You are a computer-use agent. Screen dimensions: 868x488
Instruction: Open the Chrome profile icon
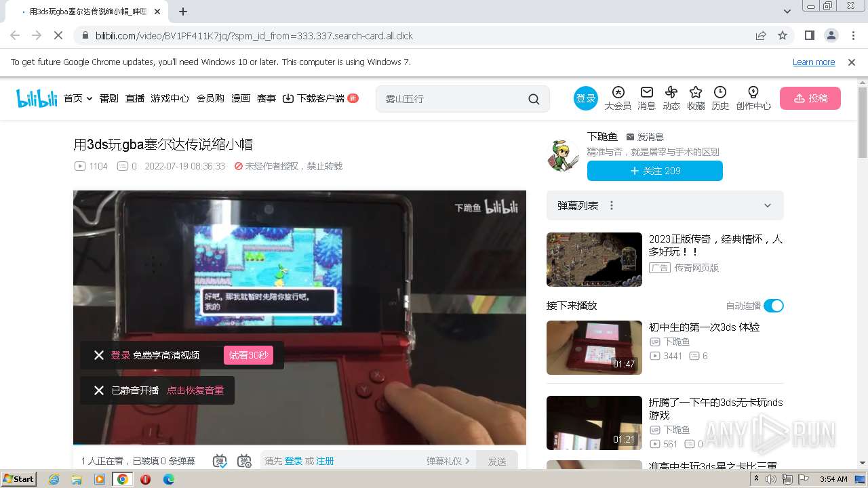[831, 35]
